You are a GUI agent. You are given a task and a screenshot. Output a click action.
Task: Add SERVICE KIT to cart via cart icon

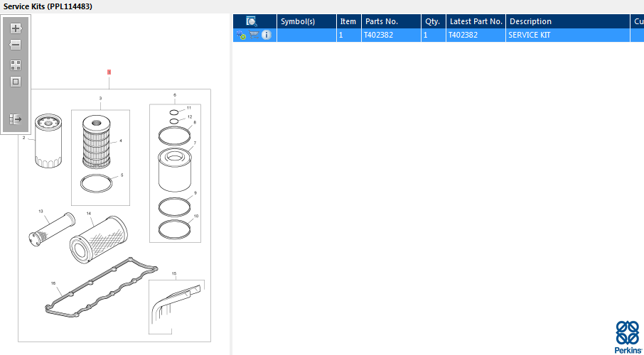254,35
